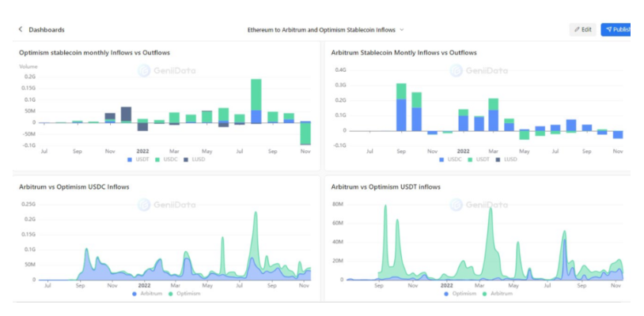
Task: Click the dashboard title 'Ethereum to Arbitrum and Optimism Stablecoin Inflows'
Action: pos(321,30)
